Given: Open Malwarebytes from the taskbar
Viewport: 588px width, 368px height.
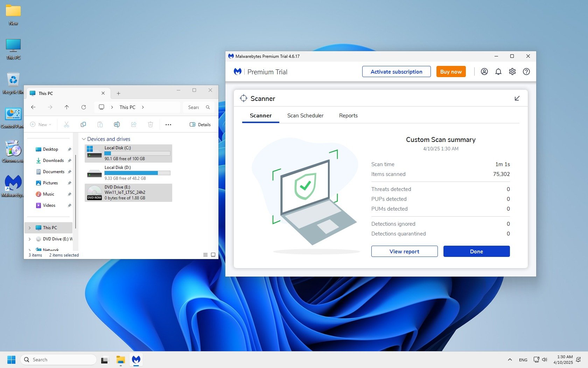Looking at the screenshot, I should click(x=136, y=360).
